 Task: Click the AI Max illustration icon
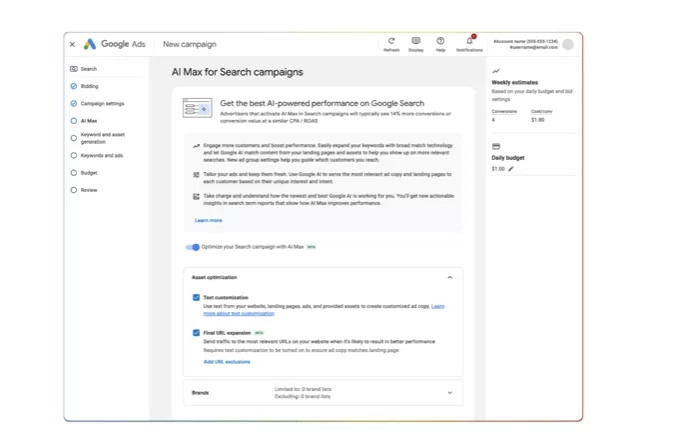point(197,108)
